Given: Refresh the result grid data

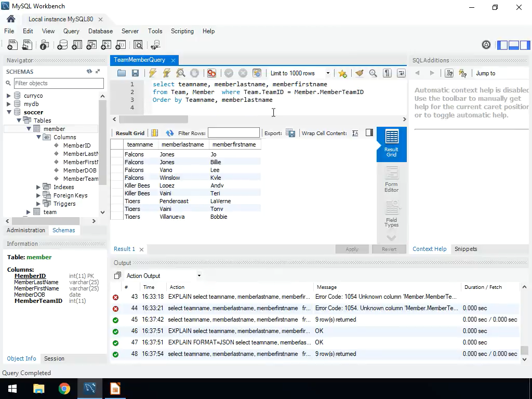Looking at the screenshot, I should [169, 133].
